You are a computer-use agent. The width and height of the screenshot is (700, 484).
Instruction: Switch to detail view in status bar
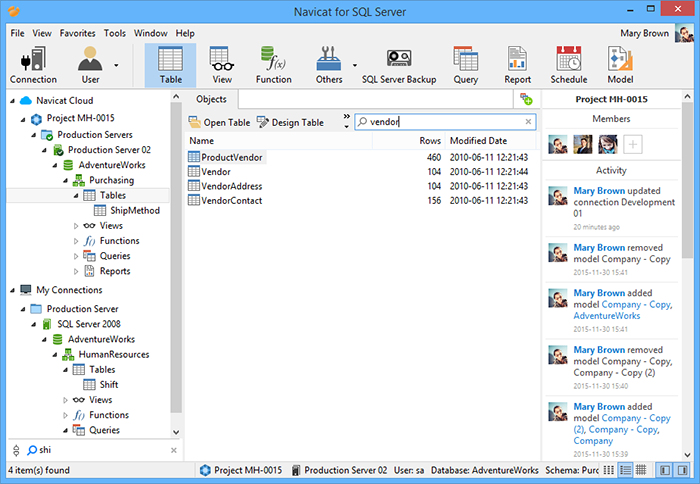[x=626, y=470]
